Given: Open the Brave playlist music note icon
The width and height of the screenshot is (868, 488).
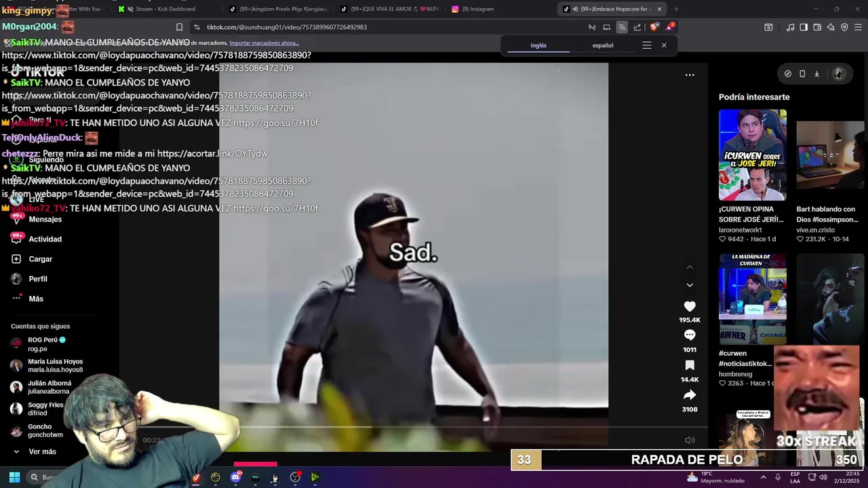Looking at the screenshot, I should pyautogui.click(x=790, y=27).
